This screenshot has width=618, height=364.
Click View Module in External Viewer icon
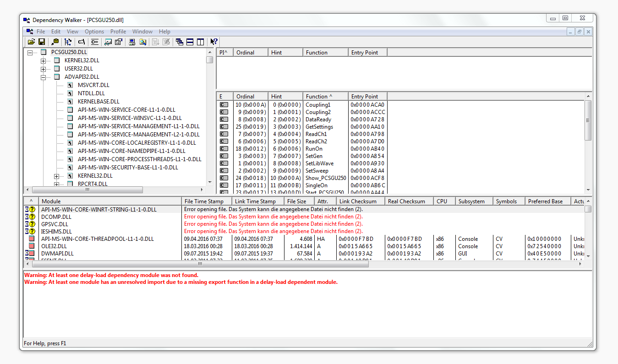coord(108,42)
